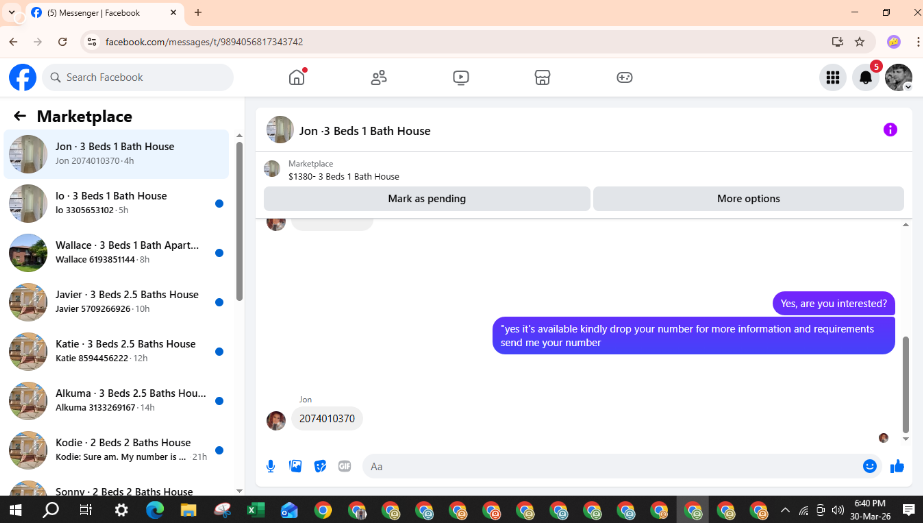Open Windows taskbar search

[x=51, y=510]
